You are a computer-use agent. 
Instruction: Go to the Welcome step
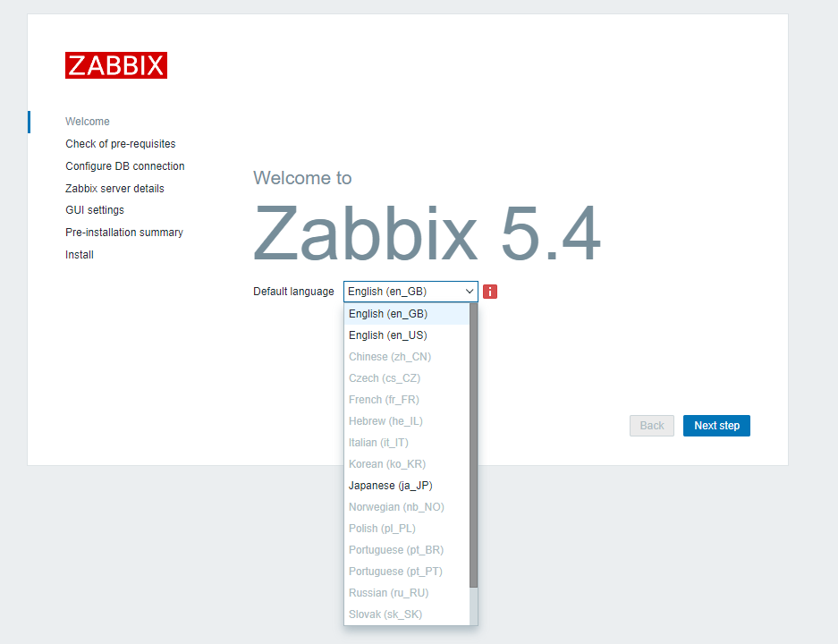tap(88, 122)
